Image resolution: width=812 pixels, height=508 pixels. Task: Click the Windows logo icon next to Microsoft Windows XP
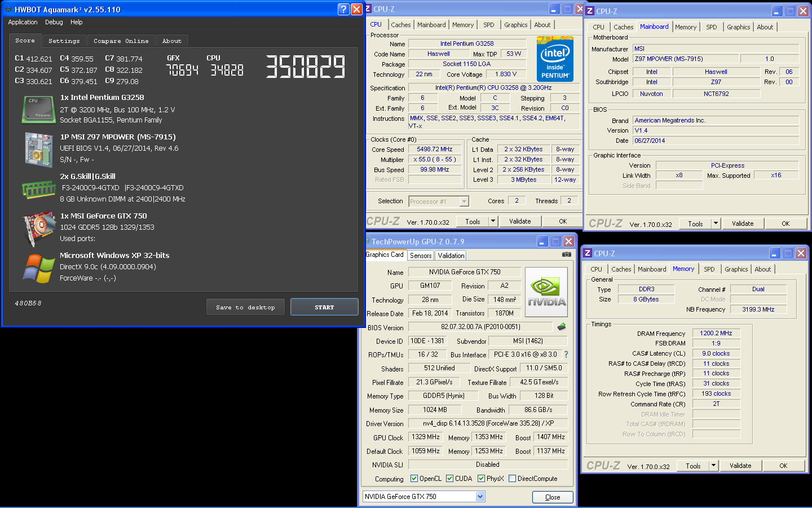click(38, 268)
